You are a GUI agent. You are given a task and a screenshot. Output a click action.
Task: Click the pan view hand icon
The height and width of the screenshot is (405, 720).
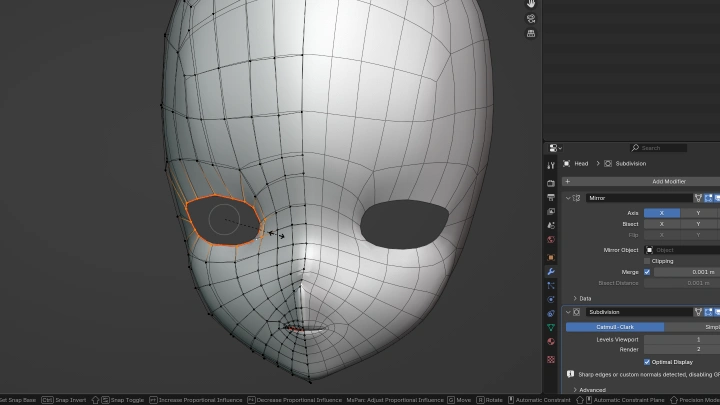click(531, 4)
